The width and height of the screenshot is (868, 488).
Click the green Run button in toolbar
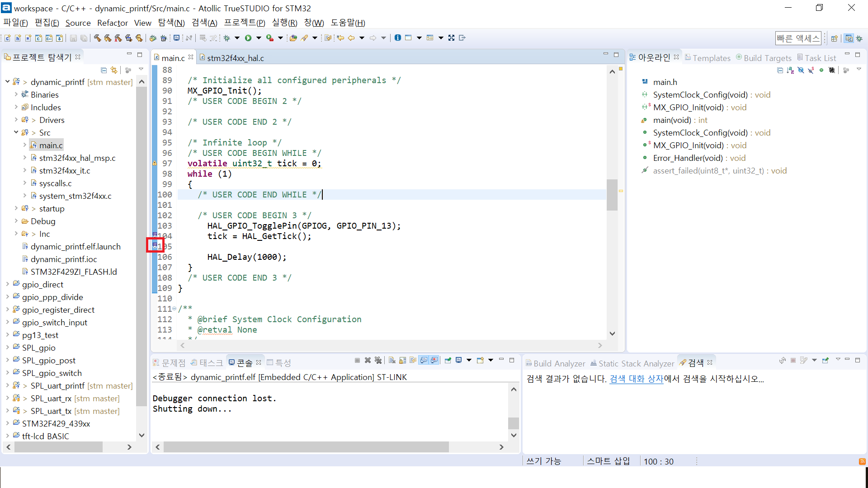tap(248, 38)
